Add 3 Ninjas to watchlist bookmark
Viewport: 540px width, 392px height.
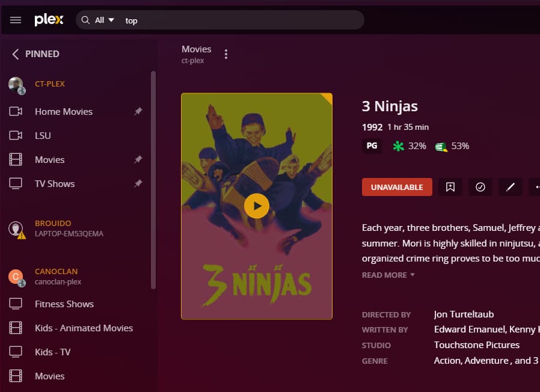tap(450, 187)
